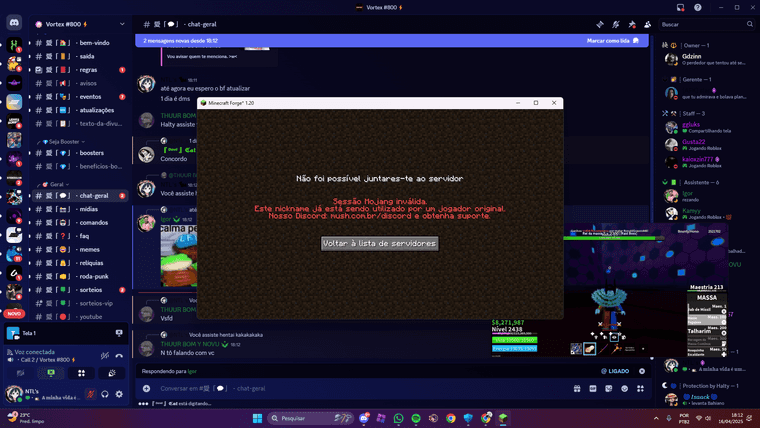Show pinned messages

click(632, 24)
